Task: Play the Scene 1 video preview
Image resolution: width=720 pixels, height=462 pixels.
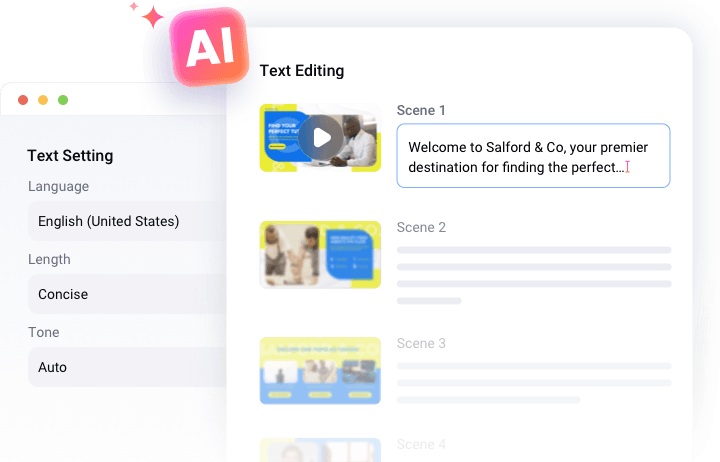Action: pyautogui.click(x=321, y=137)
